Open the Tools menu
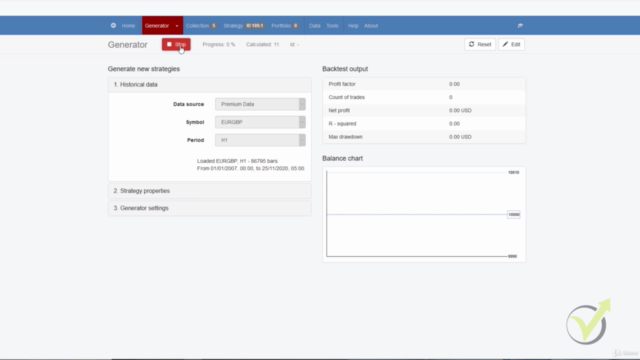This screenshot has width=640, height=360. tap(332, 26)
